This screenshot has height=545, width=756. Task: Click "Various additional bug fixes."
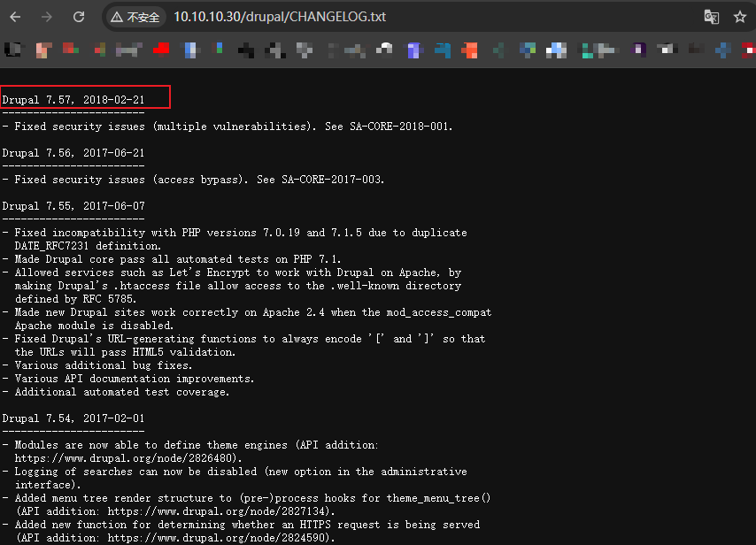97,365
